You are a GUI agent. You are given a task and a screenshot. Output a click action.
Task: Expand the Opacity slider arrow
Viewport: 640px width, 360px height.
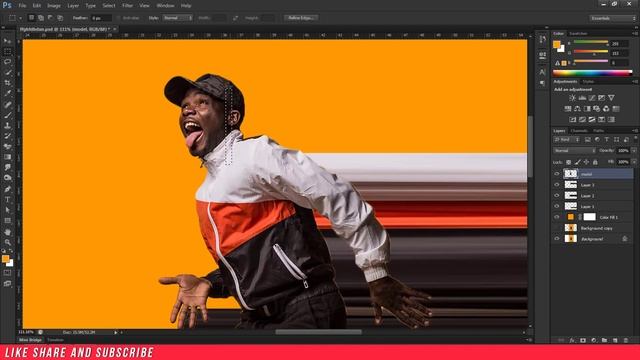pyautogui.click(x=634, y=151)
